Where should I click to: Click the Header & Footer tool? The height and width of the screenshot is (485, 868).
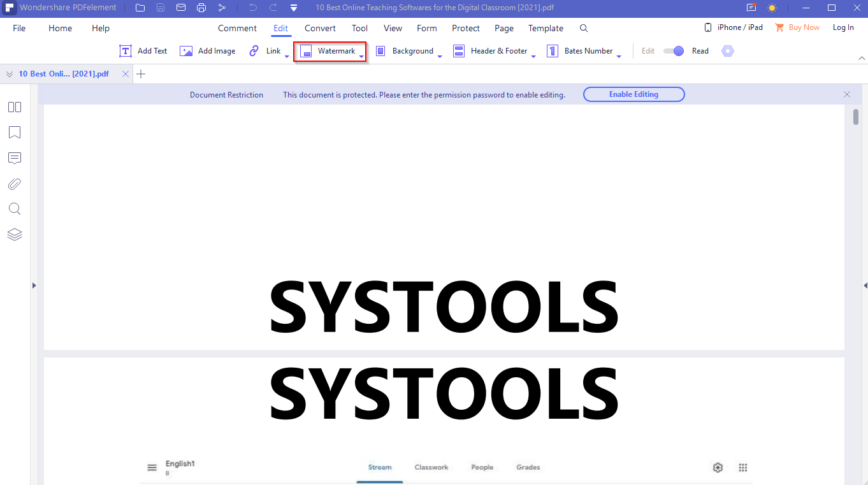coord(490,51)
